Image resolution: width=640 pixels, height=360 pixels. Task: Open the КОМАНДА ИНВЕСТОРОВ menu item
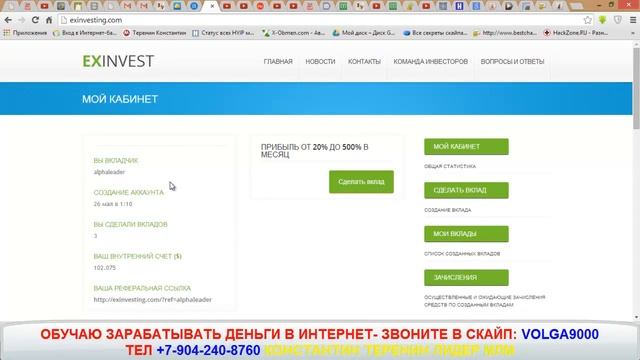(x=431, y=62)
